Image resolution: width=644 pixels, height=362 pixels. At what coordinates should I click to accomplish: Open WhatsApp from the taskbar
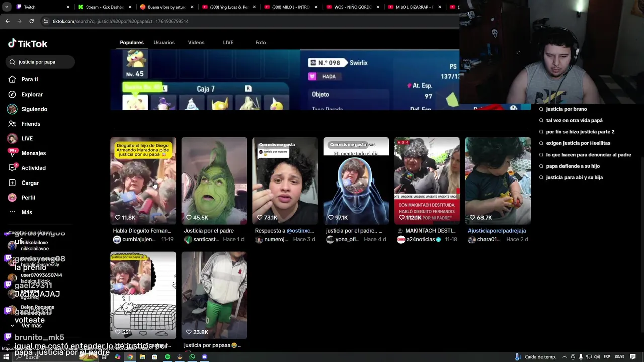point(192,357)
